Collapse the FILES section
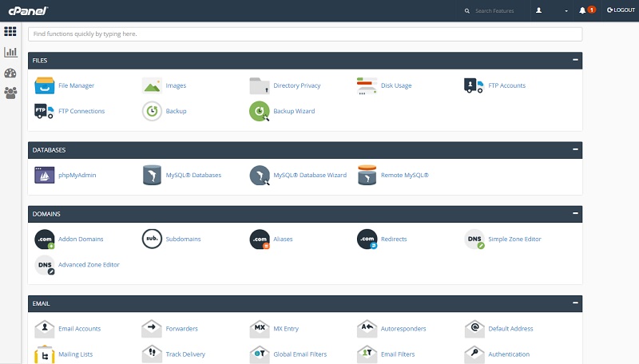 click(575, 60)
